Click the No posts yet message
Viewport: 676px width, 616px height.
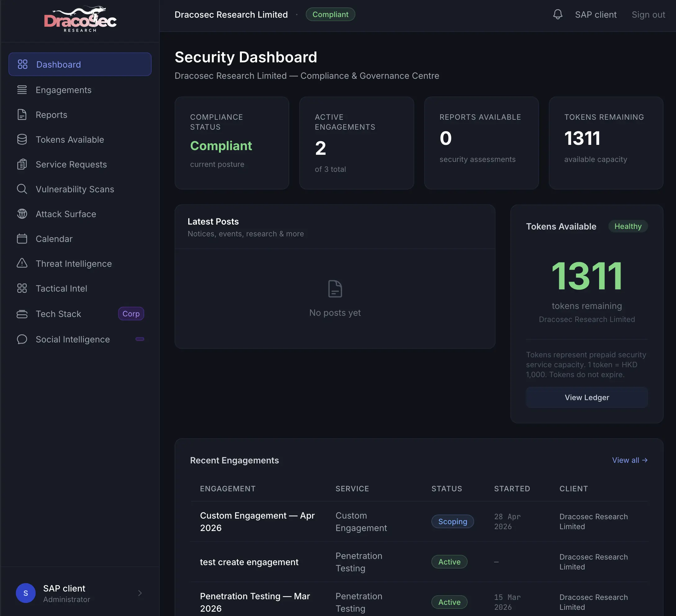click(x=335, y=312)
